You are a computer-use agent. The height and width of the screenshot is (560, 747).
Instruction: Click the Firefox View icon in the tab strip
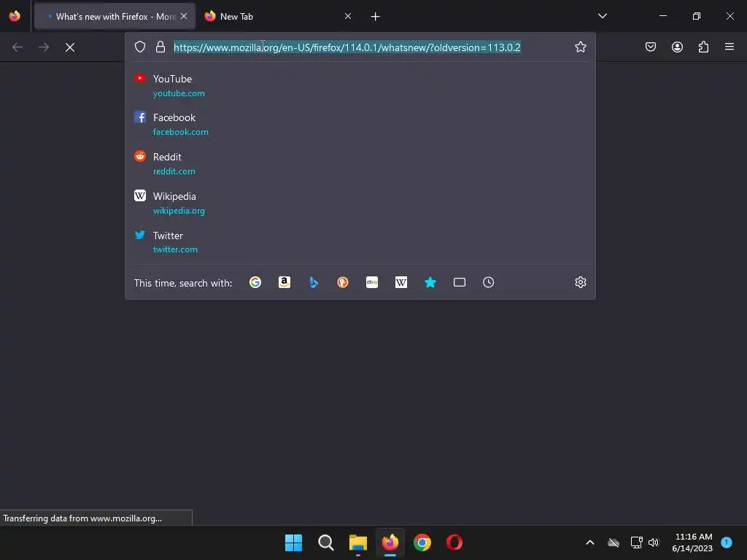[15, 16]
